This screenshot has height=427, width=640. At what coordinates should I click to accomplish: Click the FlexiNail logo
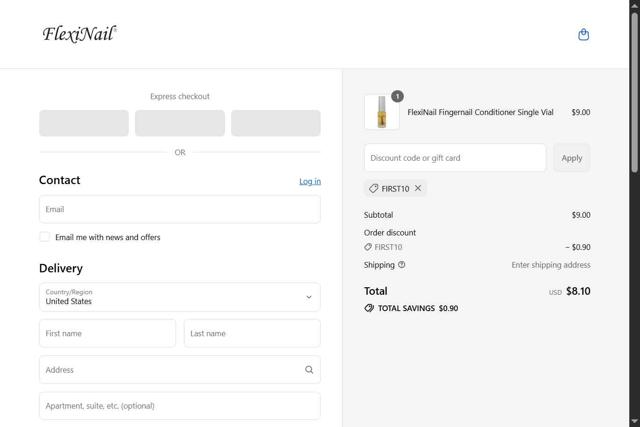(80, 34)
